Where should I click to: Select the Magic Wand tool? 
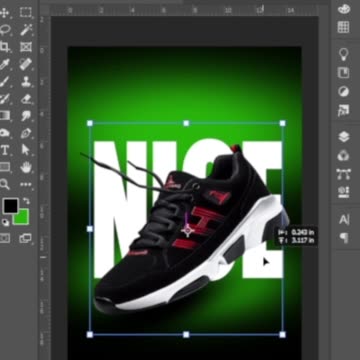(26, 30)
